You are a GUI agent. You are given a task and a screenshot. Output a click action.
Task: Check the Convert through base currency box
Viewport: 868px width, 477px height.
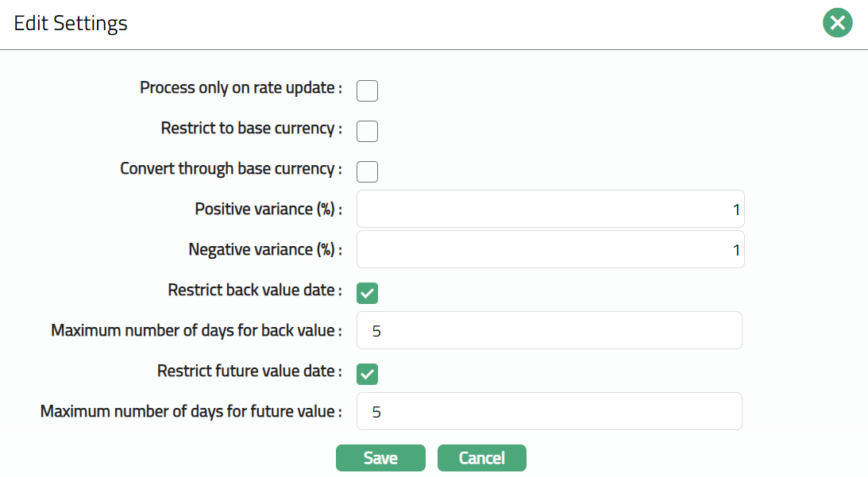(367, 171)
